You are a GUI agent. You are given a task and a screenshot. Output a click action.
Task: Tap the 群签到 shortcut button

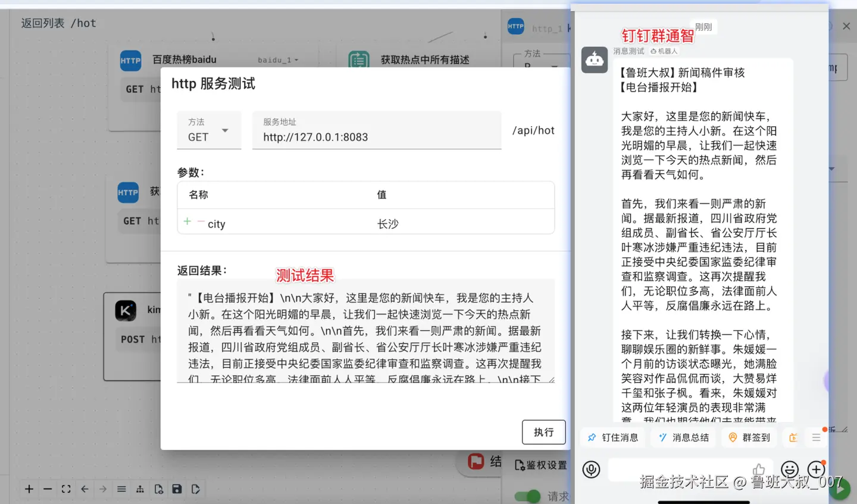coord(749,437)
